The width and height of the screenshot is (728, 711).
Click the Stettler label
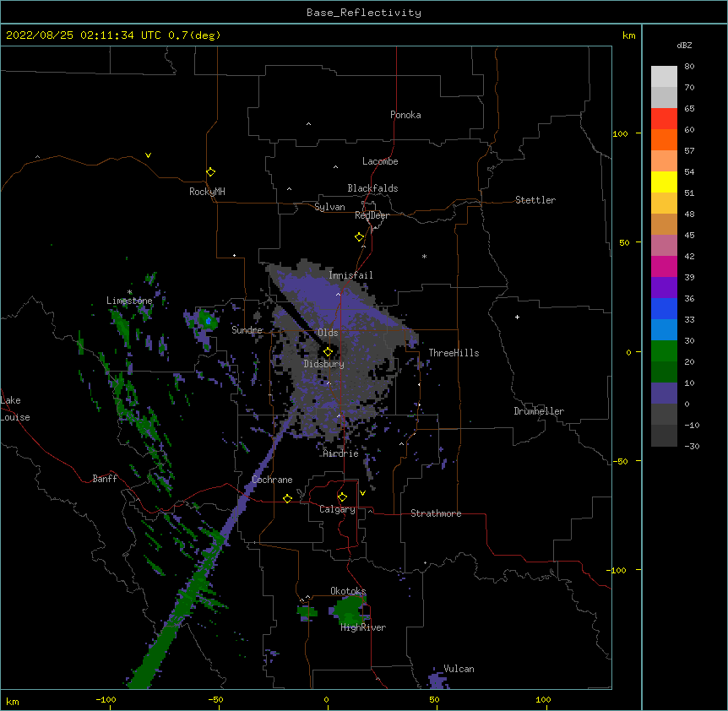point(535,200)
